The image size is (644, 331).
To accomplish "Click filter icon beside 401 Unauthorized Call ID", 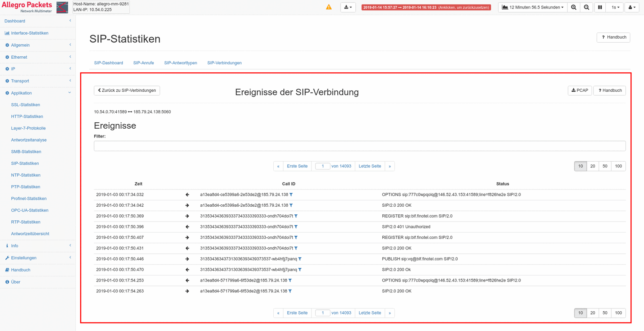I will click(x=296, y=227).
